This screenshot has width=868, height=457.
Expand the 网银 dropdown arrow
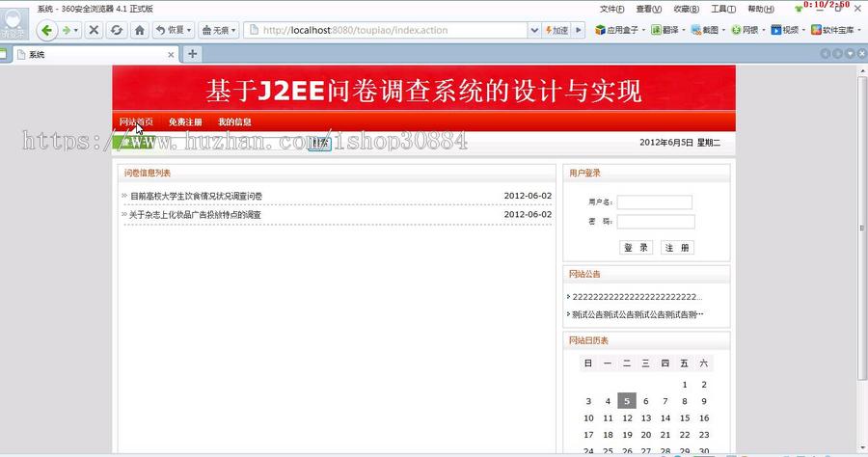pos(764,30)
